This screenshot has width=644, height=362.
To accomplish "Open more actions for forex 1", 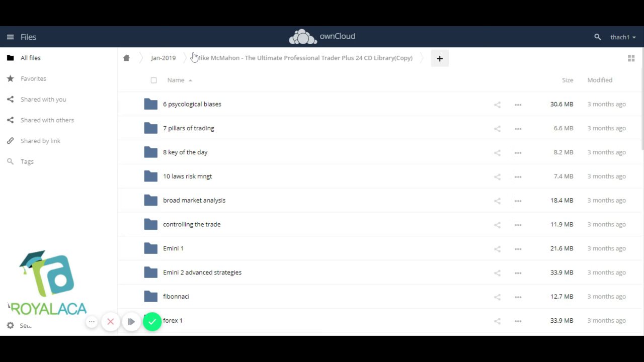I will [518, 321].
